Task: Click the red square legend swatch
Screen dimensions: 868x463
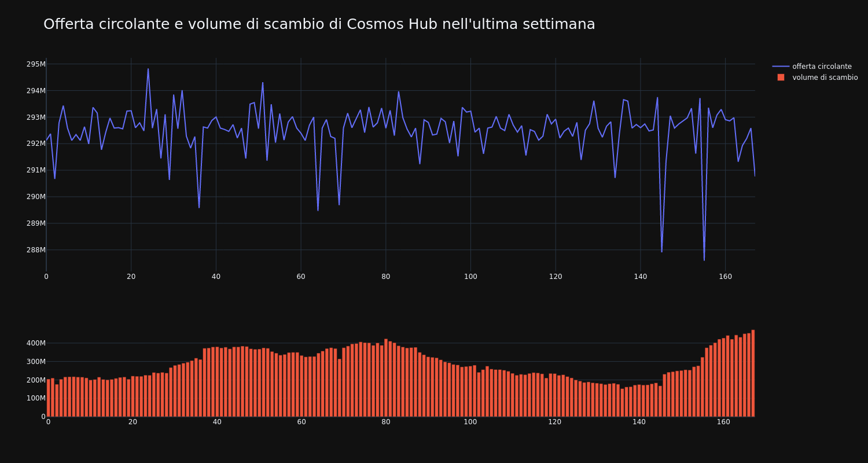Action: (781, 78)
